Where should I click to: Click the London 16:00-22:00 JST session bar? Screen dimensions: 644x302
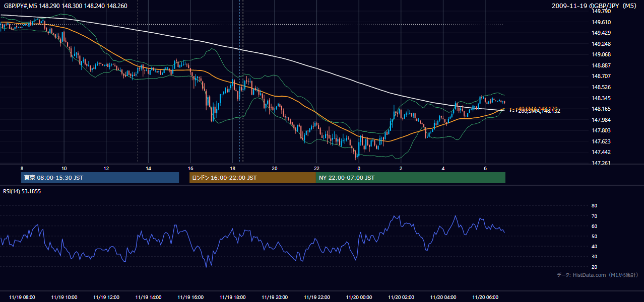click(252, 178)
